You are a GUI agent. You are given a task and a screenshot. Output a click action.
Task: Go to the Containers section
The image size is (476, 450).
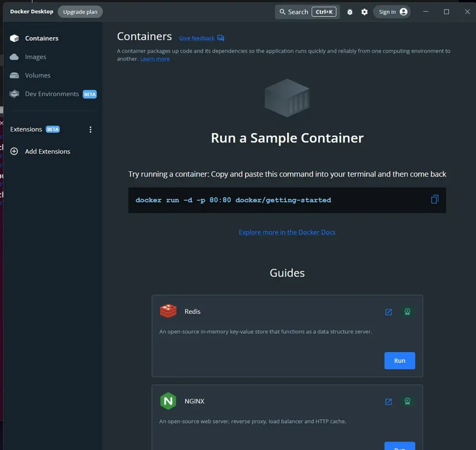(x=41, y=38)
